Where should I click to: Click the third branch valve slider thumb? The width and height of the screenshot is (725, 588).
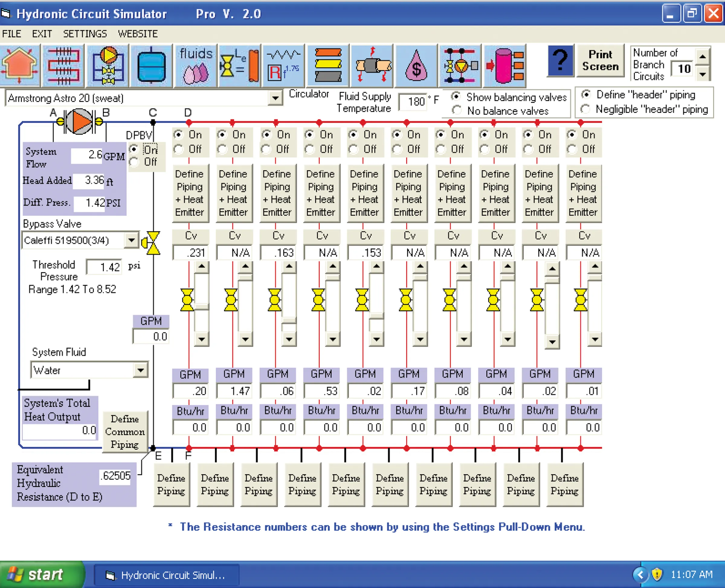point(289,321)
